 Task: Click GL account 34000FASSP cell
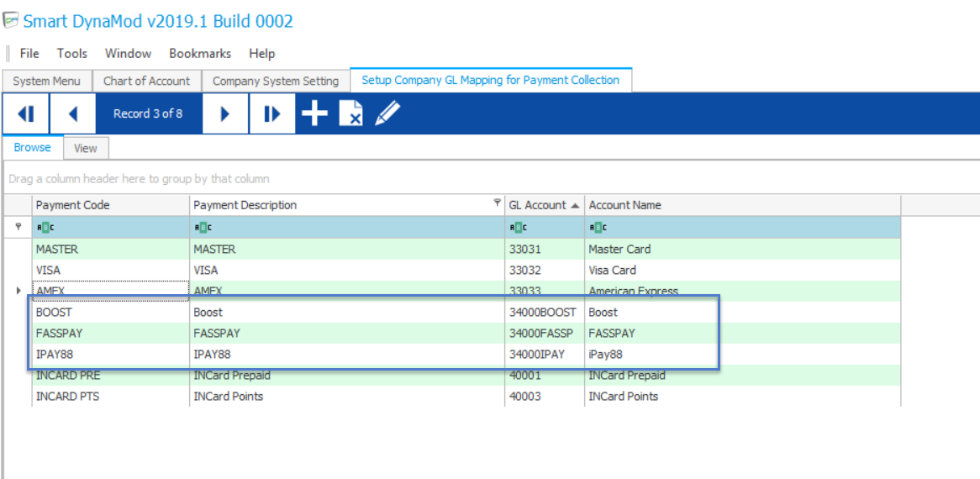click(x=545, y=333)
